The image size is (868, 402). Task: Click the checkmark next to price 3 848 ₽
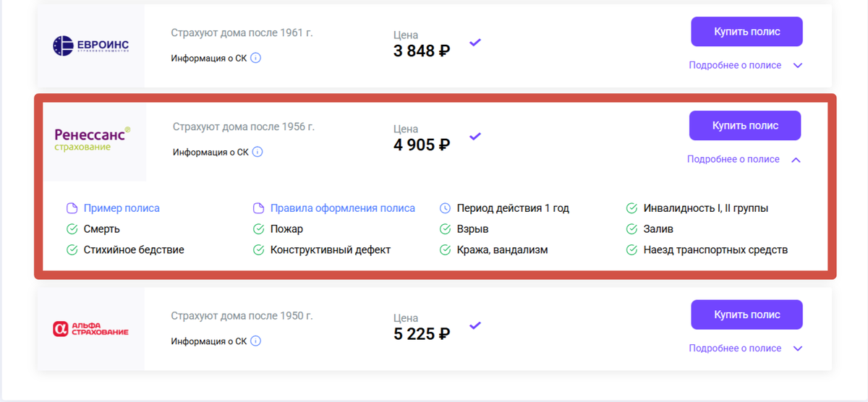(x=475, y=43)
